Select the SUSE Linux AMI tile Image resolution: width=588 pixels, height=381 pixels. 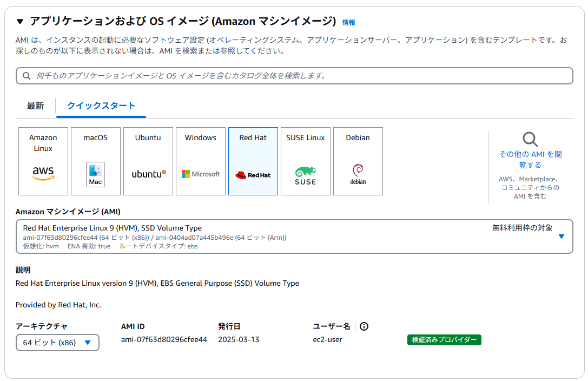coord(306,161)
